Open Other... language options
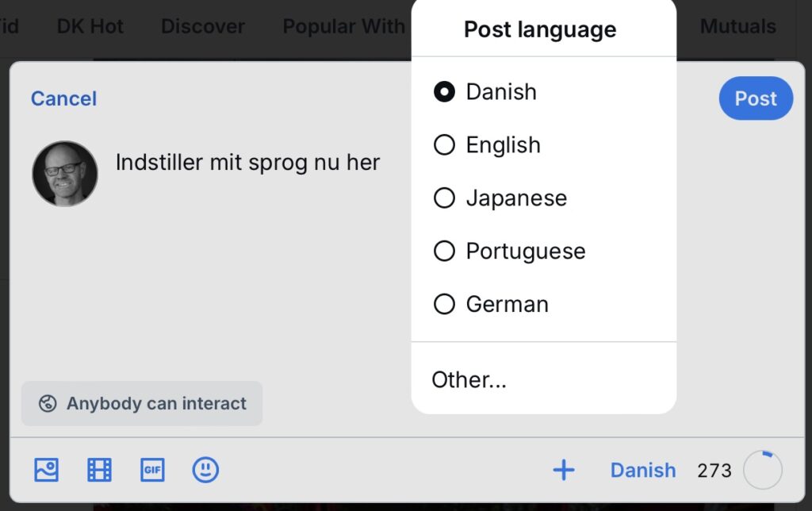 tap(544, 379)
